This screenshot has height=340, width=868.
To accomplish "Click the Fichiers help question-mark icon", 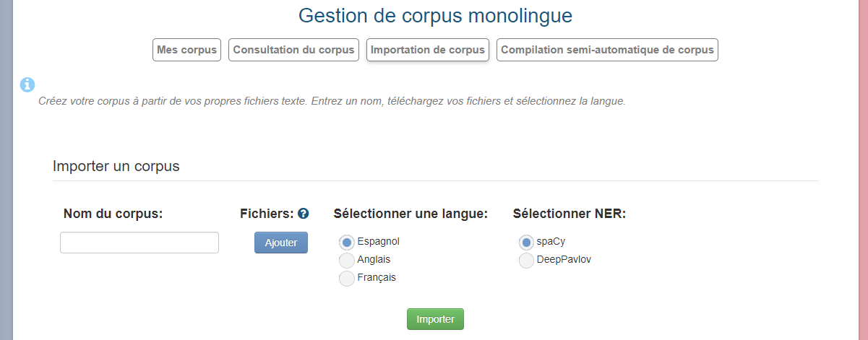I will click(x=304, y=214).
